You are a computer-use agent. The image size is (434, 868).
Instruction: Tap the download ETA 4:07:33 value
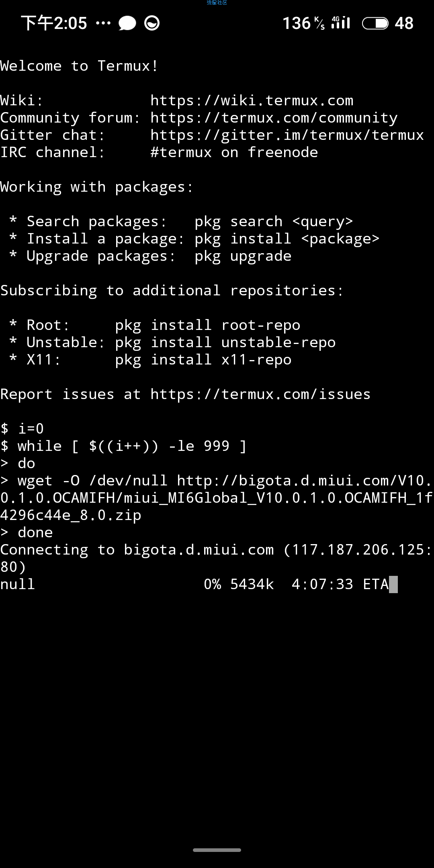322,584
